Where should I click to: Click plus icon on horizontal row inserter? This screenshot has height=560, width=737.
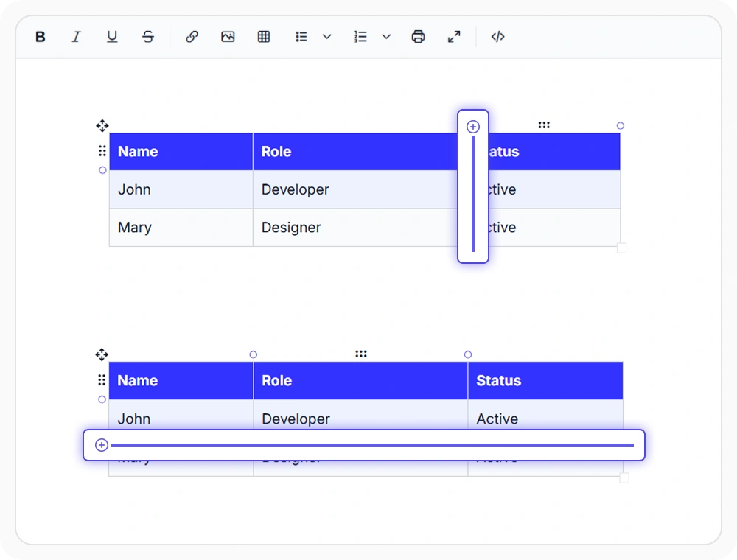[x=102, y=445]
